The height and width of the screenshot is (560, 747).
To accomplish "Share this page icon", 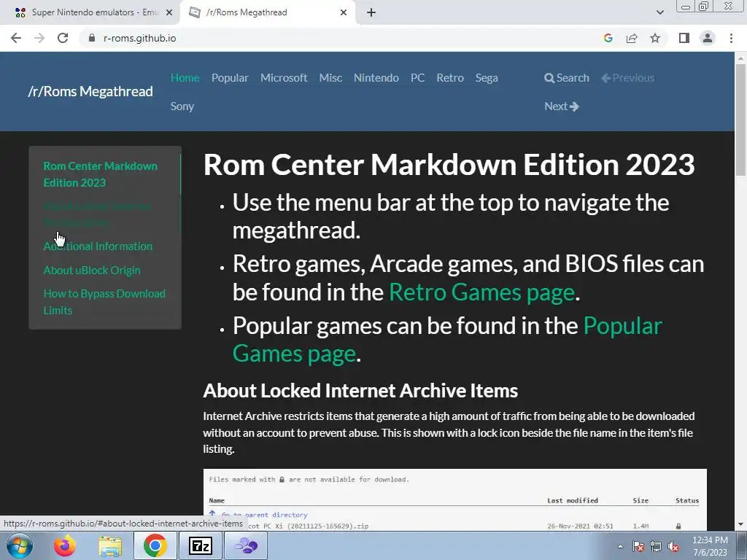I will coord(632,38).
